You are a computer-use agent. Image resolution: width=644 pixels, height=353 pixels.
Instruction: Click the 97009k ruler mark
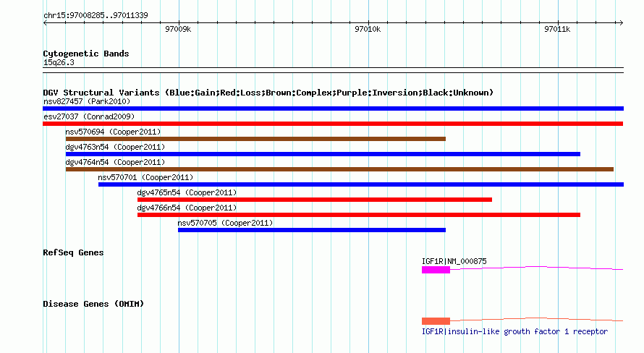178,29
